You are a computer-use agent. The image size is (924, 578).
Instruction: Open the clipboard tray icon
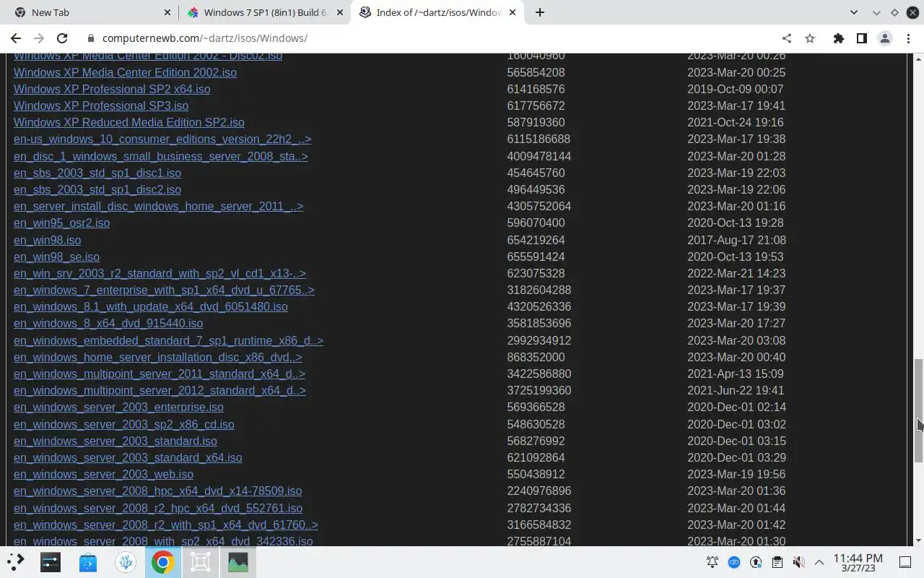[777, 562]
